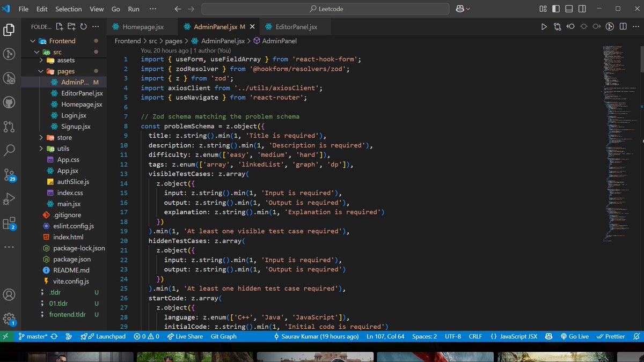This screenshot has height=362, width=644.
Task: Close the AdminPanel.jsx tab
Action: coord(252,27)
